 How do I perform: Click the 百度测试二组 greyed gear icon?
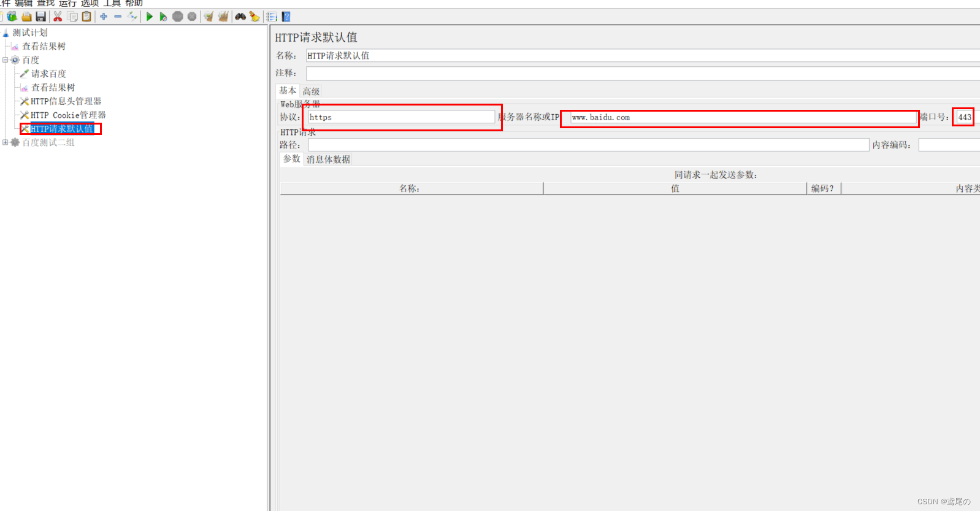click(15, 142)
